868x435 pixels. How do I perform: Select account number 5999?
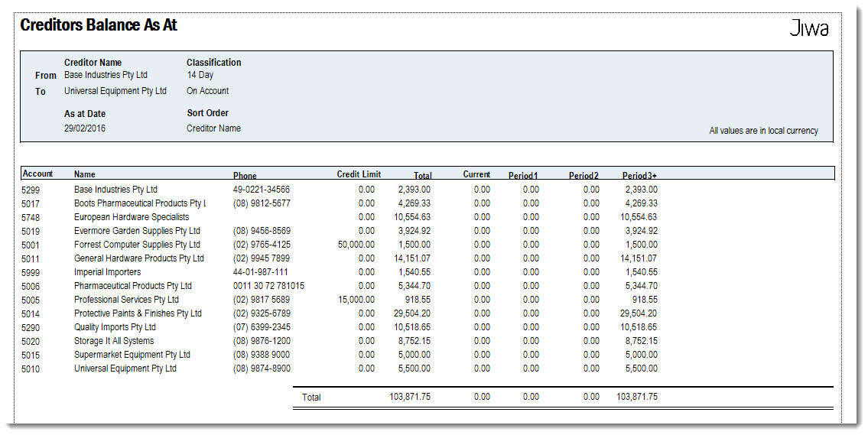pos(31,273)
